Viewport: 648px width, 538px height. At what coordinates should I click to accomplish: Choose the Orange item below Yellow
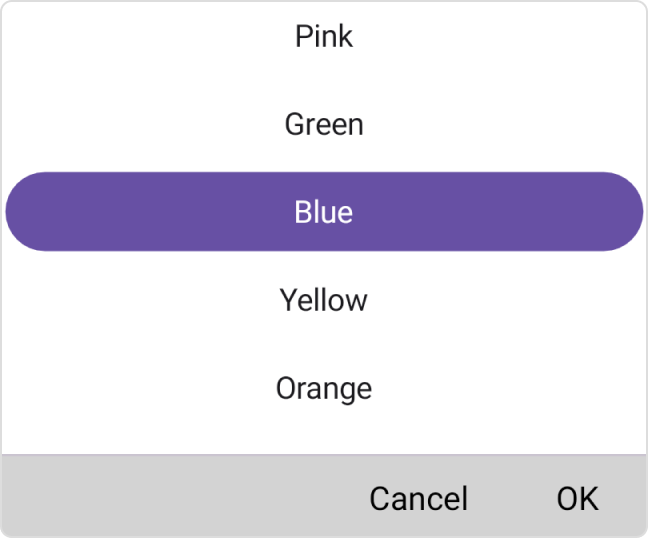pyautogui.click(x=324, y=388)
